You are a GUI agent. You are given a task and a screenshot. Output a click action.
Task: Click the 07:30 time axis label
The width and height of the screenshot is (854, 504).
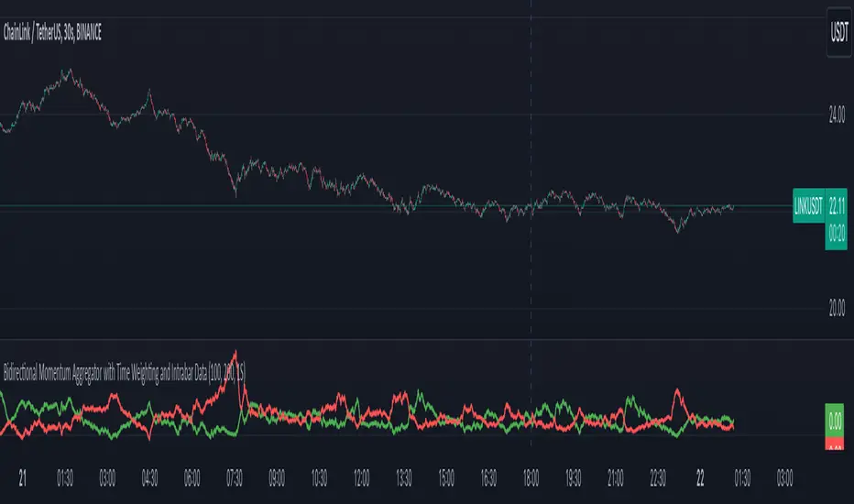click(235, 478)
